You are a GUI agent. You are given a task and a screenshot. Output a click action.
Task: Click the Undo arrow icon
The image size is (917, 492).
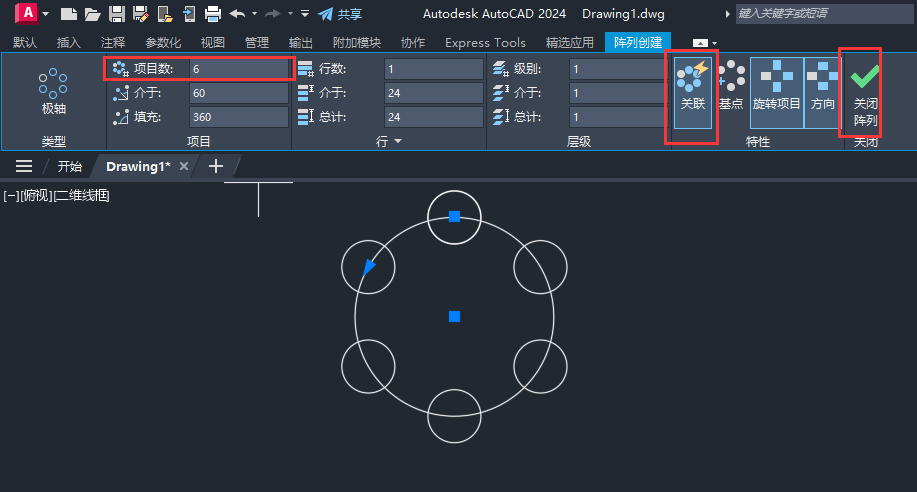237,14
